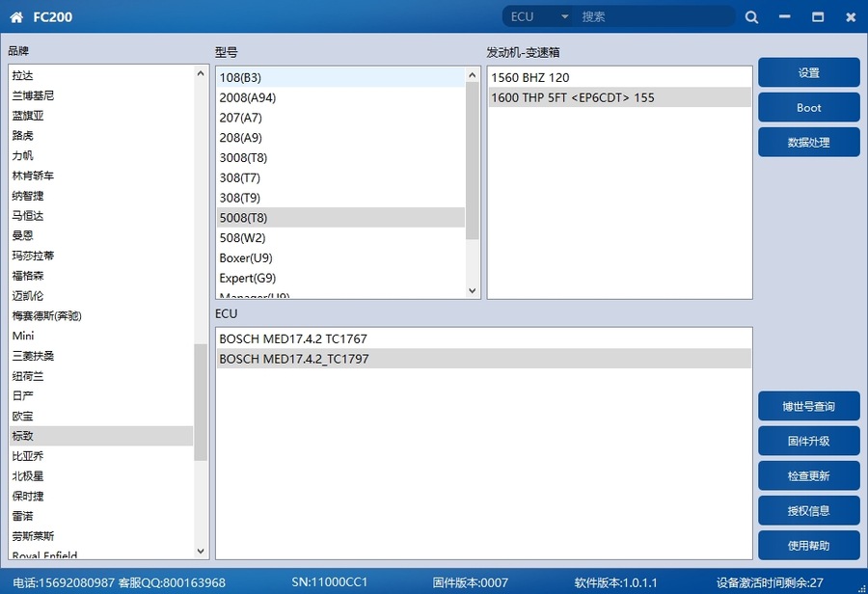Click the 设置 settings button

pyautogui.click(x=809, y=72)
